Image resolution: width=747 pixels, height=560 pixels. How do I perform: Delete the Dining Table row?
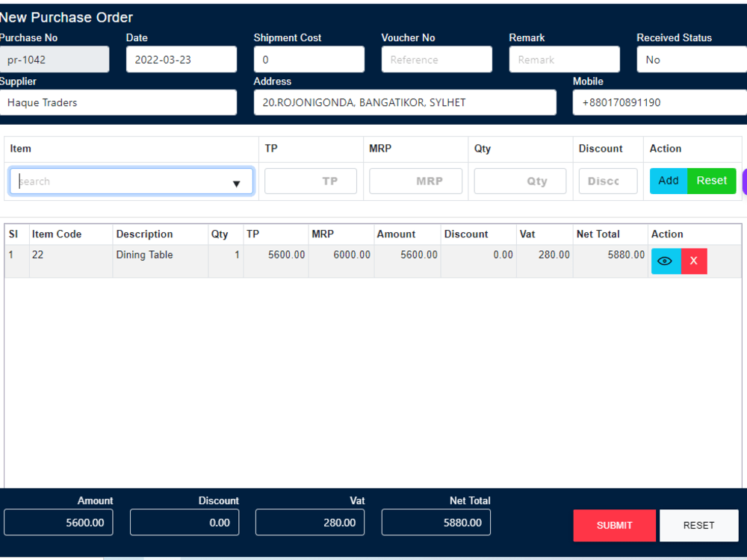coord(693,261)
